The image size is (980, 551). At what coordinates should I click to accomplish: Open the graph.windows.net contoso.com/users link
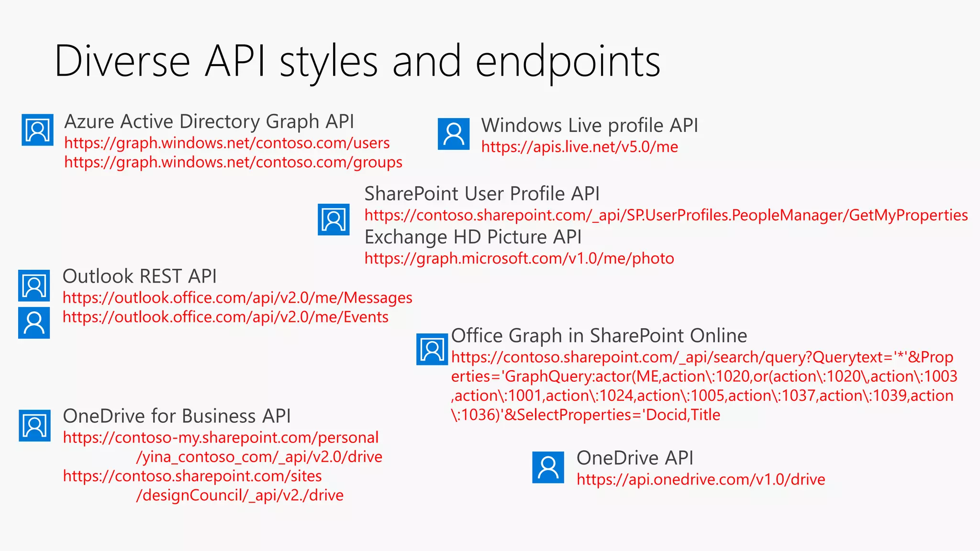(227, 143)
